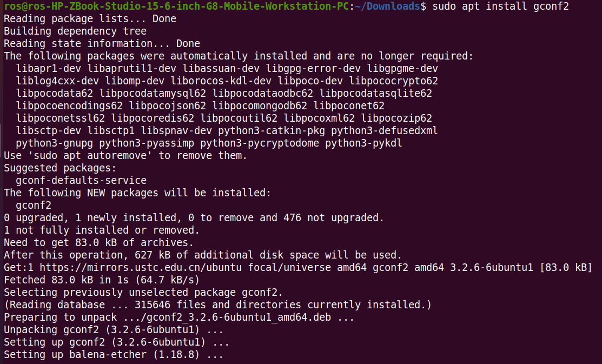Click the ~/Downloads path in prompt
602x364 pixels.
388,6
